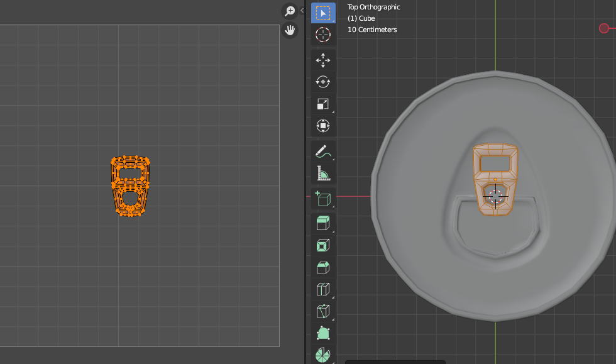Click the selected UV island in the UV editor

[x=130, y=186]
